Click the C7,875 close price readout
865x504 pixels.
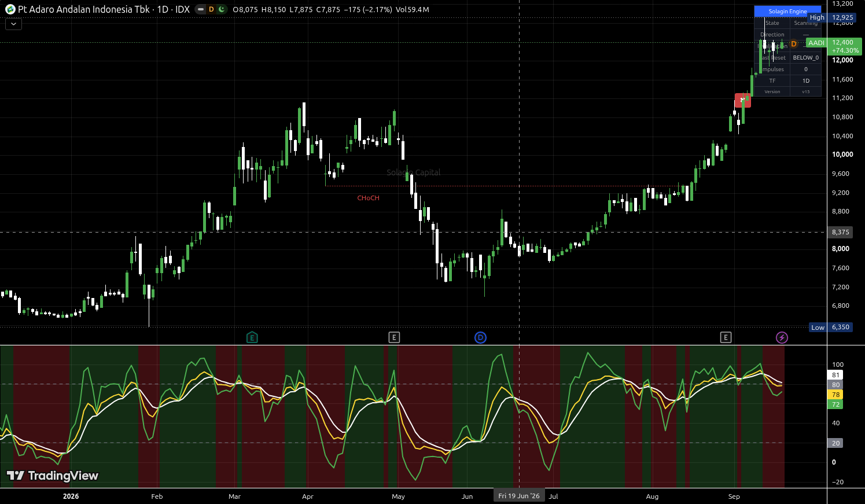(x=328, y=10)
